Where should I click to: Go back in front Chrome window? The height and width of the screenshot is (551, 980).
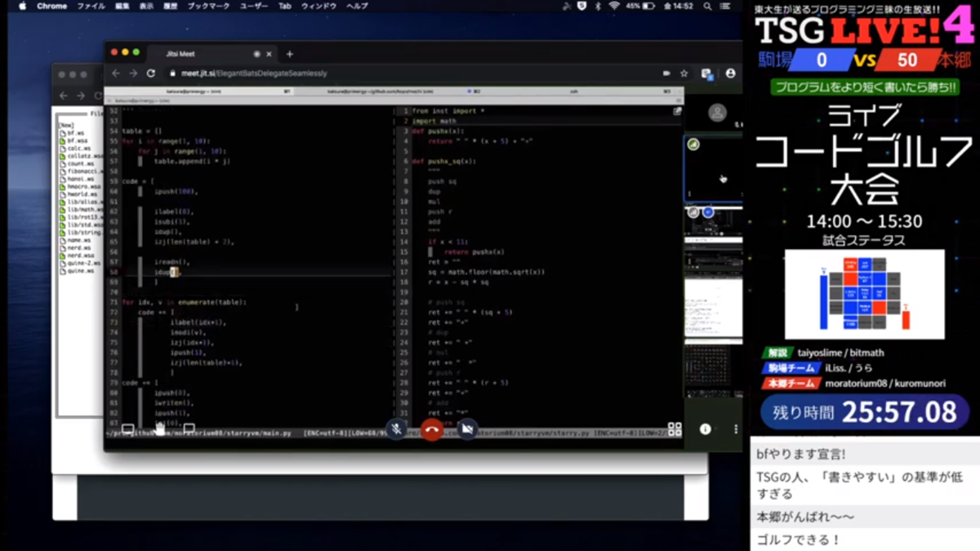(115, 73)
